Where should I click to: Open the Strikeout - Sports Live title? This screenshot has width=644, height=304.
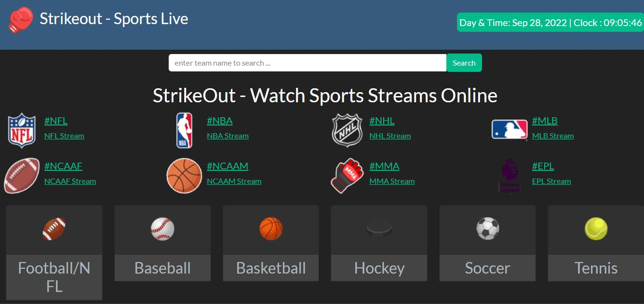[x=114, y=19]
